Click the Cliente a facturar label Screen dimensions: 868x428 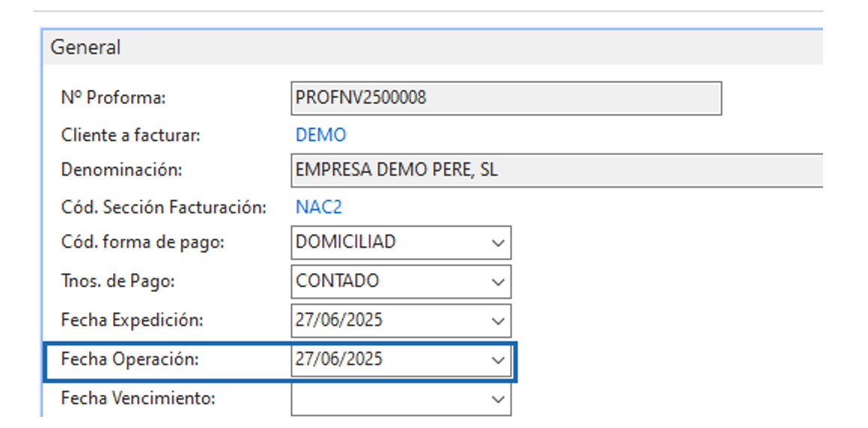point(130,135)
